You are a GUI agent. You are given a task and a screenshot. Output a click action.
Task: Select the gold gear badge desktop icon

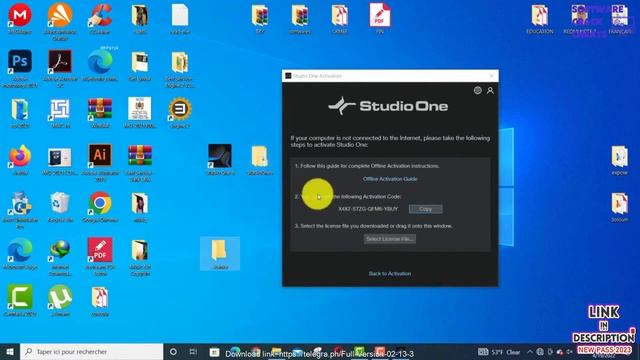click(x=180, y=112)
